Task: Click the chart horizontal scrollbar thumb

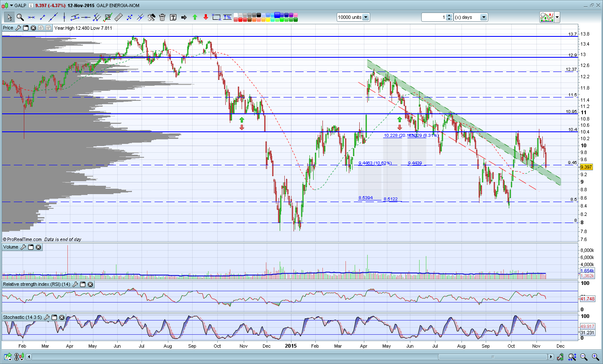Action: (493, 357)
